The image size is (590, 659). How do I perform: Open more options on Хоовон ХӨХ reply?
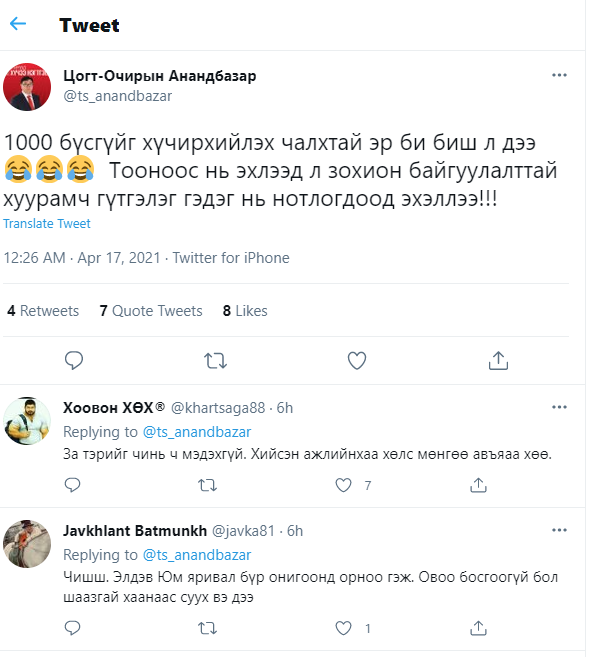click(x=559, y=407)
